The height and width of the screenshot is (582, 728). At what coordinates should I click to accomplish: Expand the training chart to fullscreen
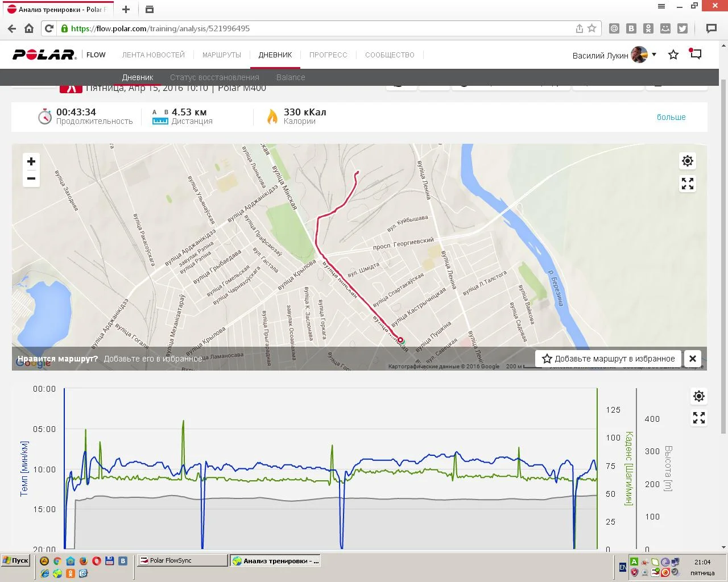pyautogui.click(x=699, y=418)
